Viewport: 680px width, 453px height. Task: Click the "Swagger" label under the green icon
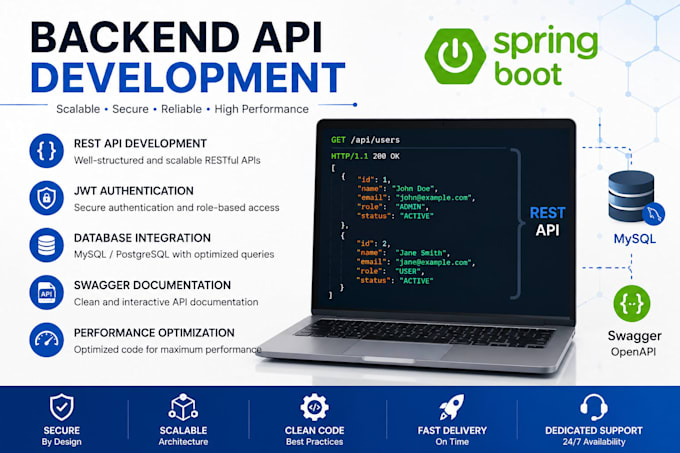click(x=634, y=336)
